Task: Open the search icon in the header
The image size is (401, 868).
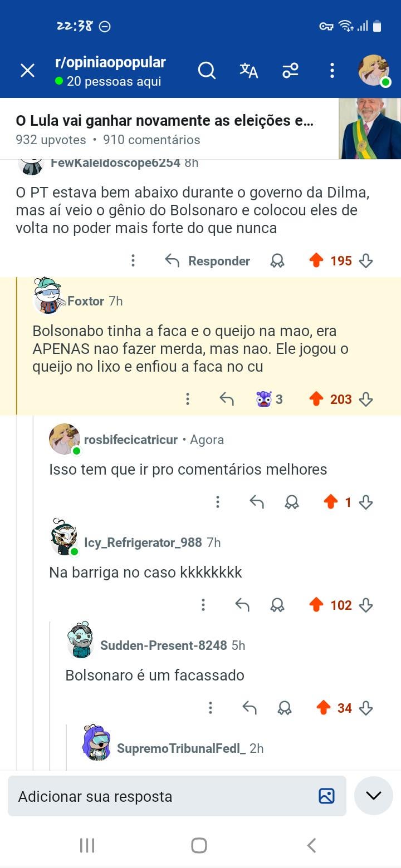Action: click(x=207, y=71)
